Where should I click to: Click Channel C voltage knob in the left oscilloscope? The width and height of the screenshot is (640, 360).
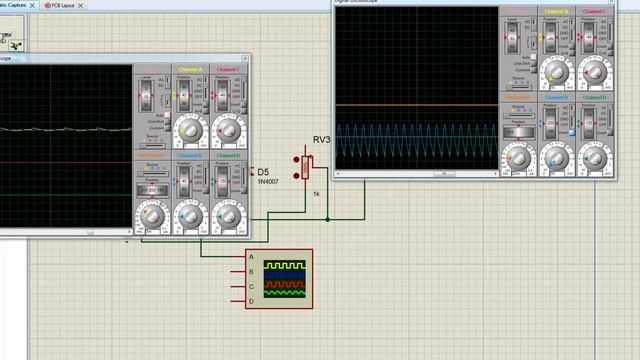[229, 131]
